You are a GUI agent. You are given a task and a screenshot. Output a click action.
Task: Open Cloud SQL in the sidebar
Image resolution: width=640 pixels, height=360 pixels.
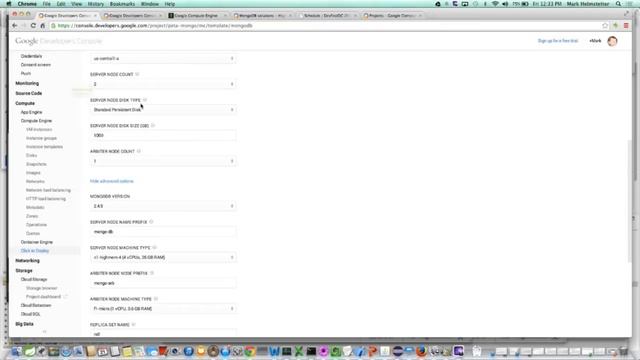pos(31,314)
